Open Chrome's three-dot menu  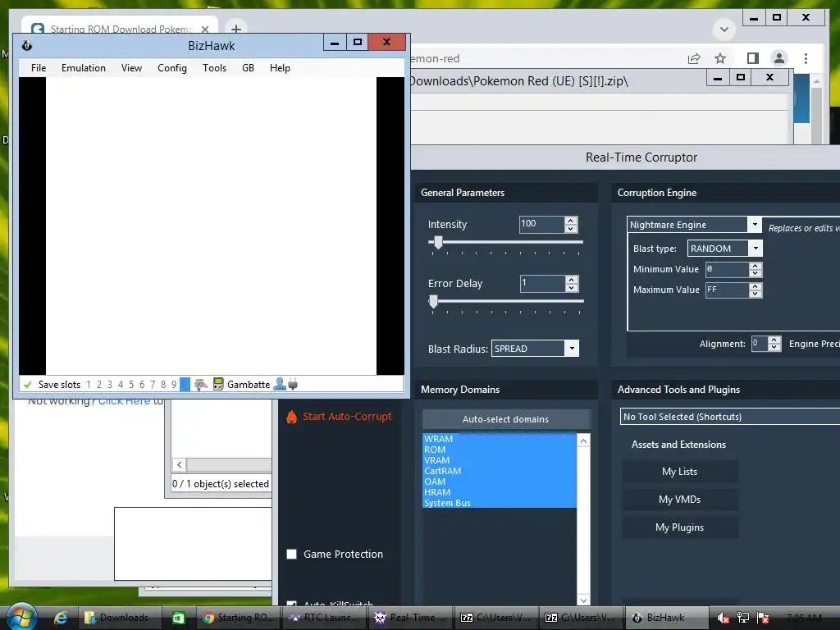click(806, 58)
